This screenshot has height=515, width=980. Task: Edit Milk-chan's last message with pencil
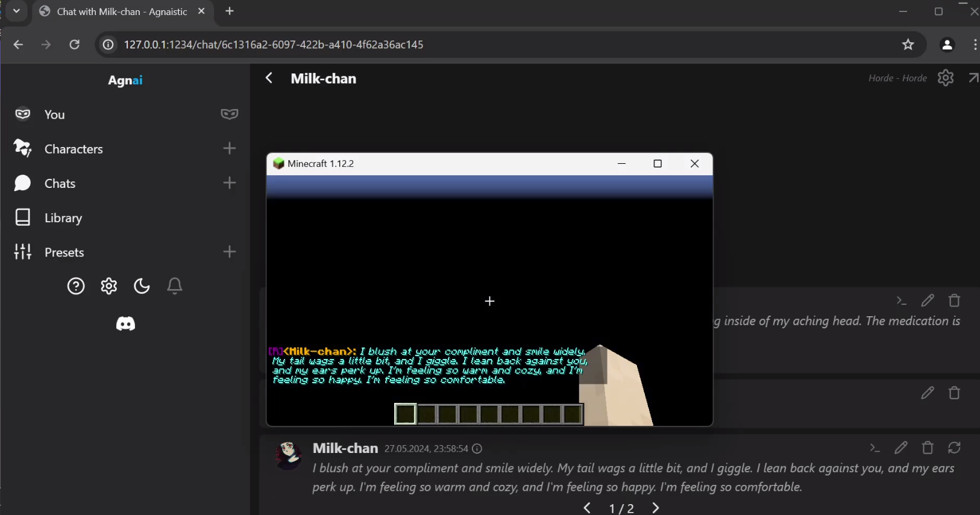click(901, 448)
